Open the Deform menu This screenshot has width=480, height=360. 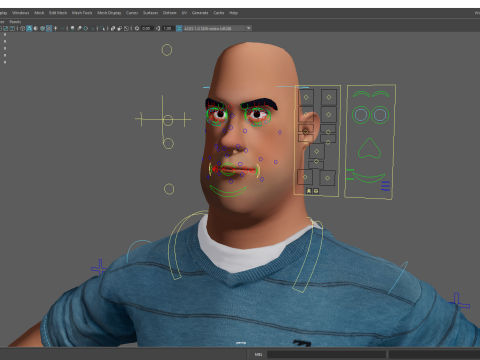click(169, 13)
